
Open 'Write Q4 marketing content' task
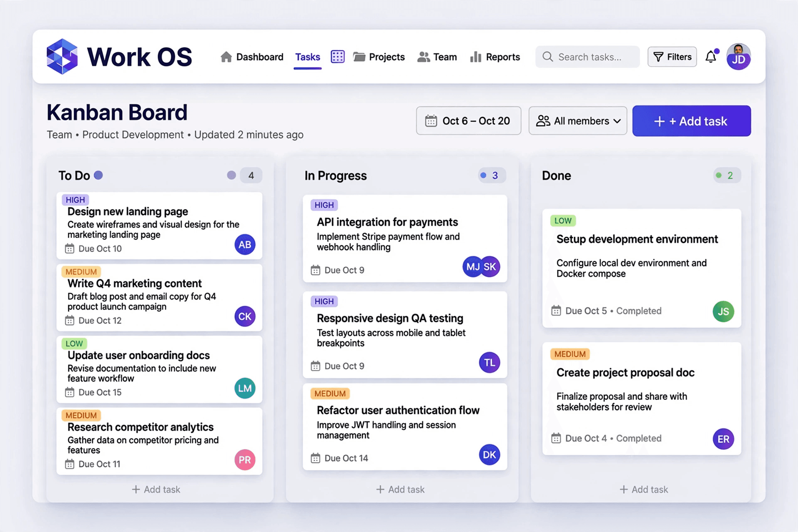click(x=159, y=298)
